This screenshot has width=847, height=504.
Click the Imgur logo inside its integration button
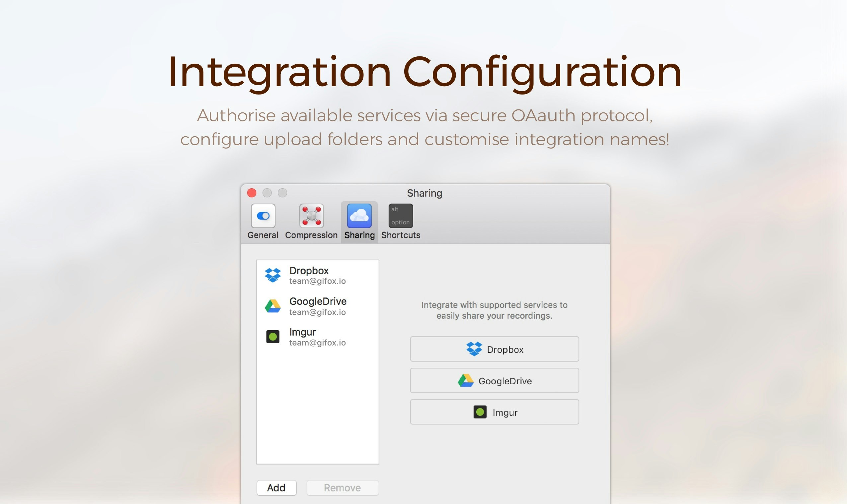click(x=480, y=412)
